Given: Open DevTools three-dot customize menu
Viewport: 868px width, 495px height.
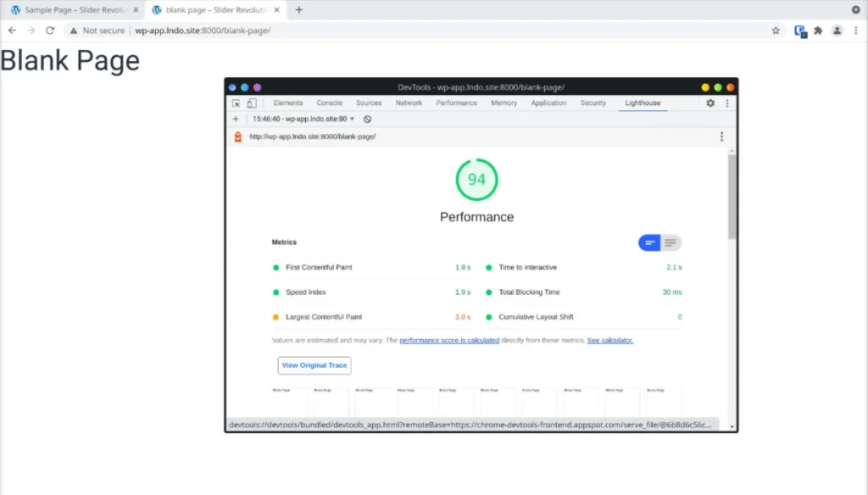Looking at the screenshot, I should coord(727,103).
